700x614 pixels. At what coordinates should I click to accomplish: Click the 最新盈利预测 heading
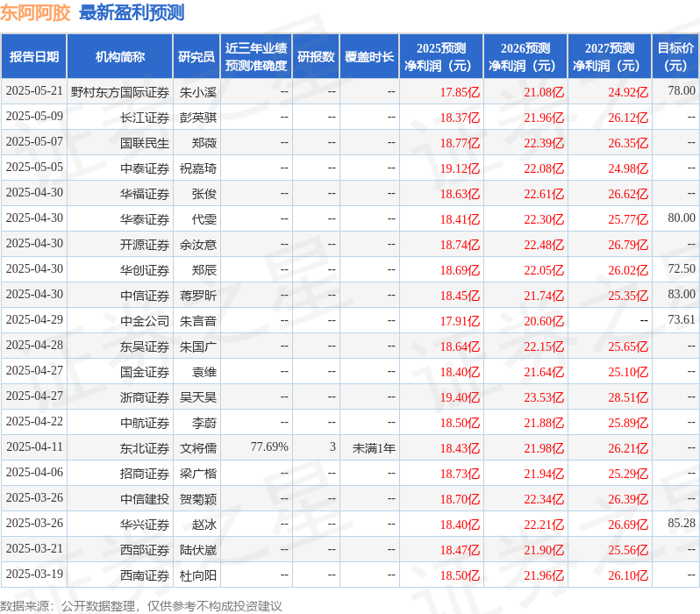(x=132, y=13)
